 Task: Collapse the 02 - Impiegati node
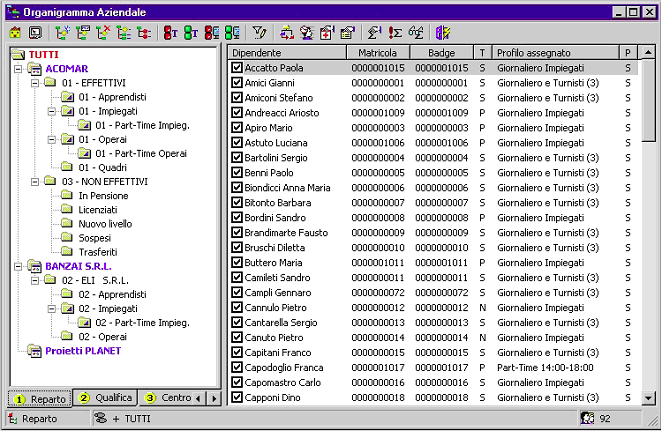click(x=52, y=309)
